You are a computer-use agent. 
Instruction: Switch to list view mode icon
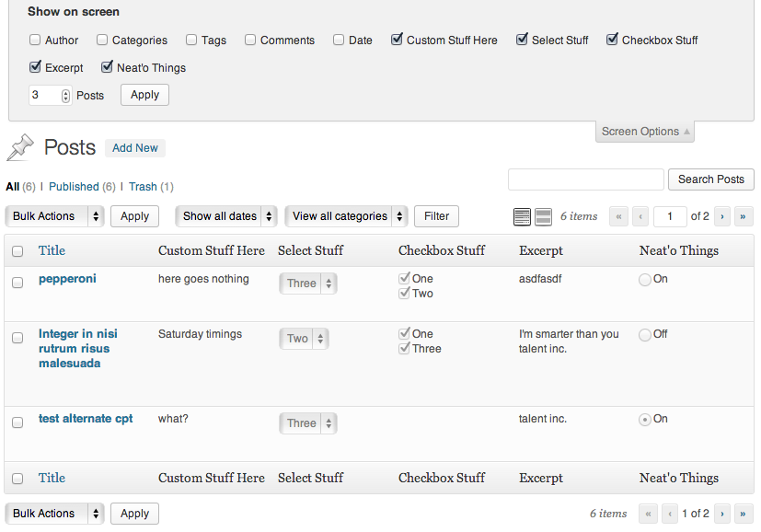point(522,216)
